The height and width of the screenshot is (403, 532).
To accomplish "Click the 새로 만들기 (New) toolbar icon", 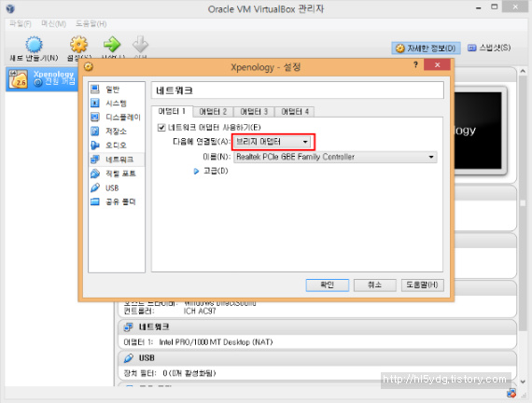I will pos(34,45).
